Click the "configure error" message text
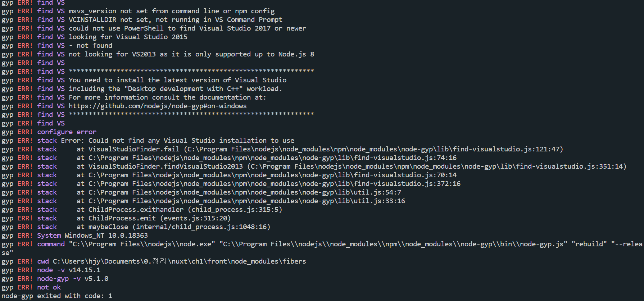The height and width of the screenshot is (301, 644). (x=67, y=132)
